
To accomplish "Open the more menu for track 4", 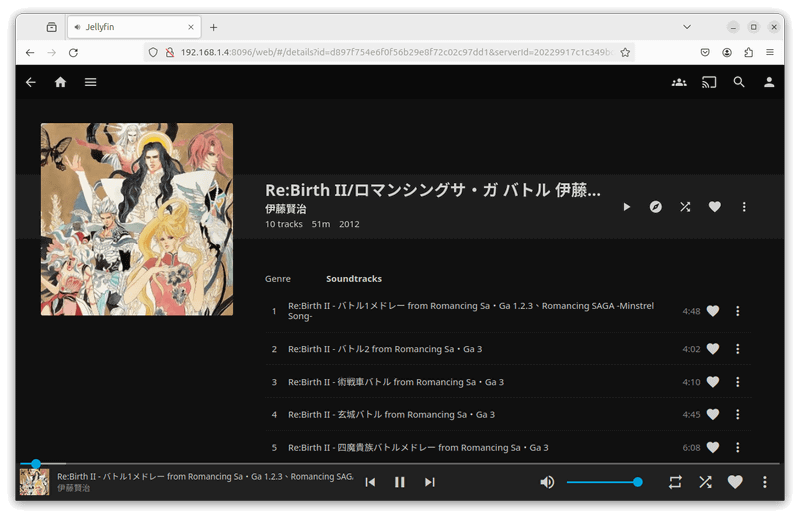I will pos(737,414).
